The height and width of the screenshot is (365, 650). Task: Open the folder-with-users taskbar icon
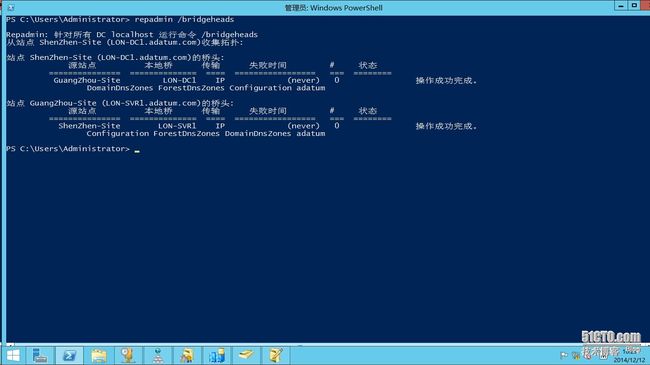click(x=187, y=355)
